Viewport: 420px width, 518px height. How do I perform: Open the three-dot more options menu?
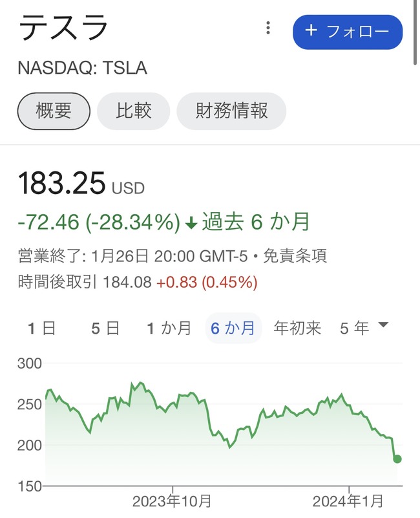pyautogui.click(x=268, y=28)
